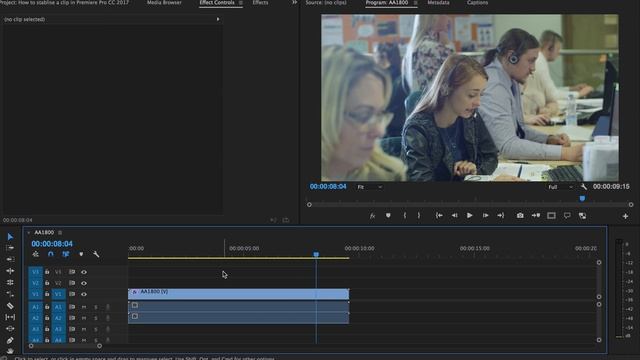The height and width of the screenshot is (360, 640).
Task: Add marker in the Program monitor
Action: click(x=388, y=216)
